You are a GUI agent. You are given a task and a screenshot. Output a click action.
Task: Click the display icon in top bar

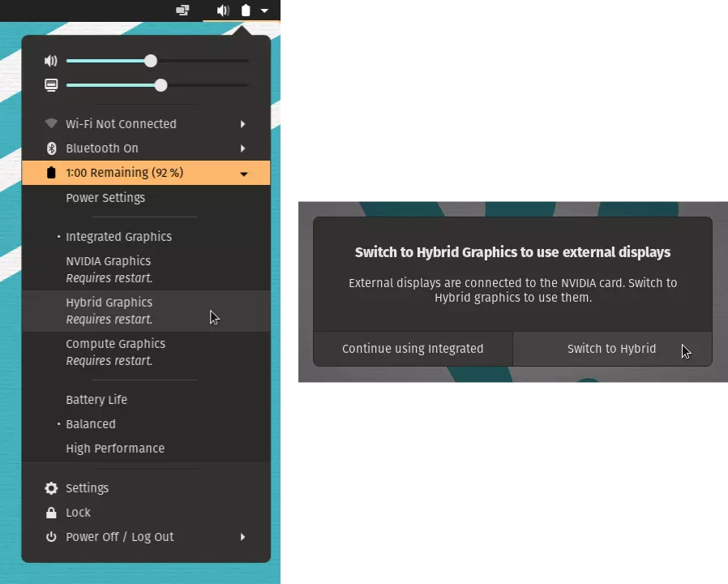pyautogui.click(x=182, y=11)
